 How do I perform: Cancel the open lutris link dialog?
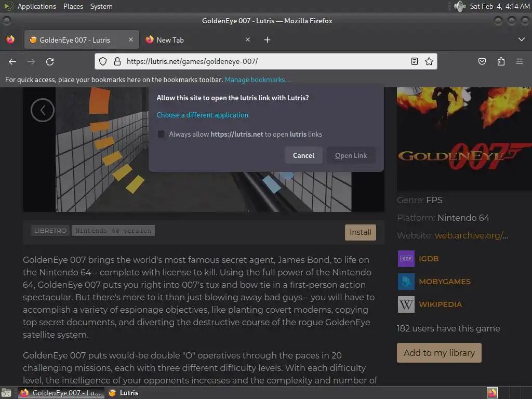point(303,155)
